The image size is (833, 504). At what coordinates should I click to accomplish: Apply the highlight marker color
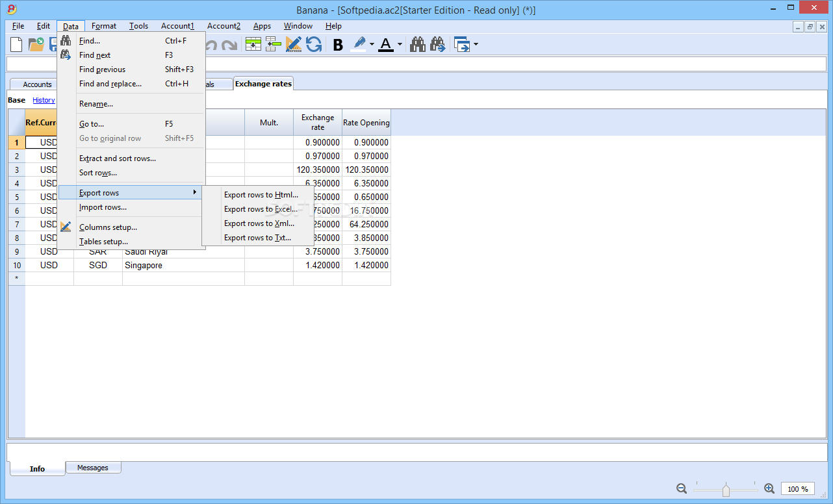point(359,44)
